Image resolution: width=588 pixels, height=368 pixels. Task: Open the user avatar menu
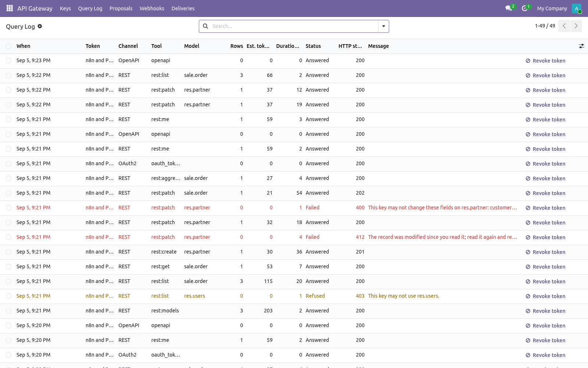tap(577, 8)
